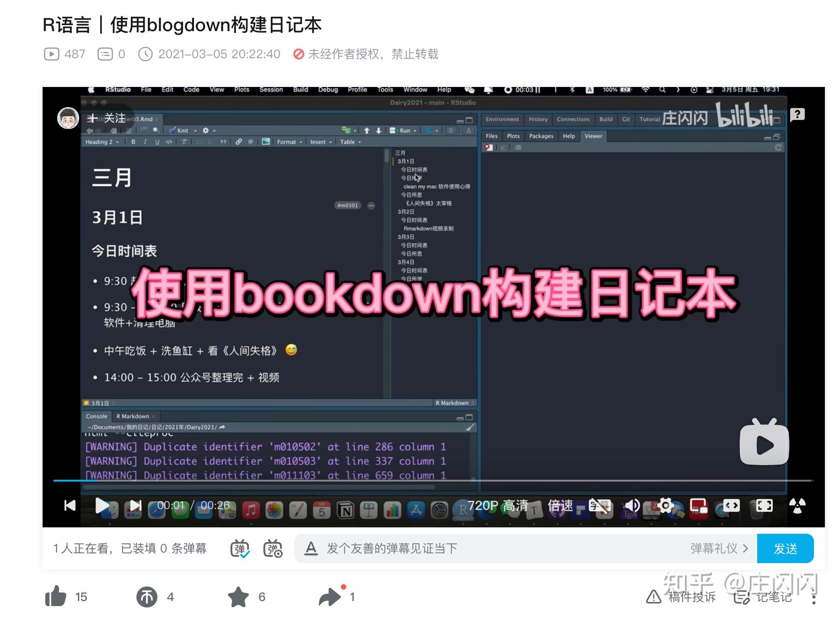Viewport: 840px width, 618px height.
Task: Toggle bold formatting in the Rmd toolbar
Action: [x=133, y=142]
